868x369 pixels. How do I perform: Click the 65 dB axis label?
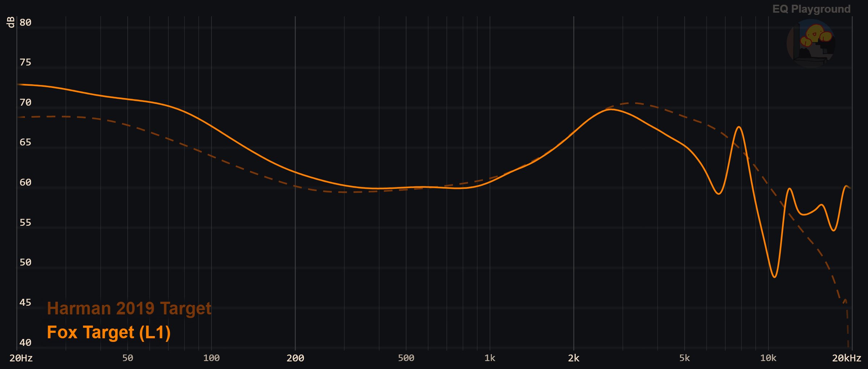(25, 142)
